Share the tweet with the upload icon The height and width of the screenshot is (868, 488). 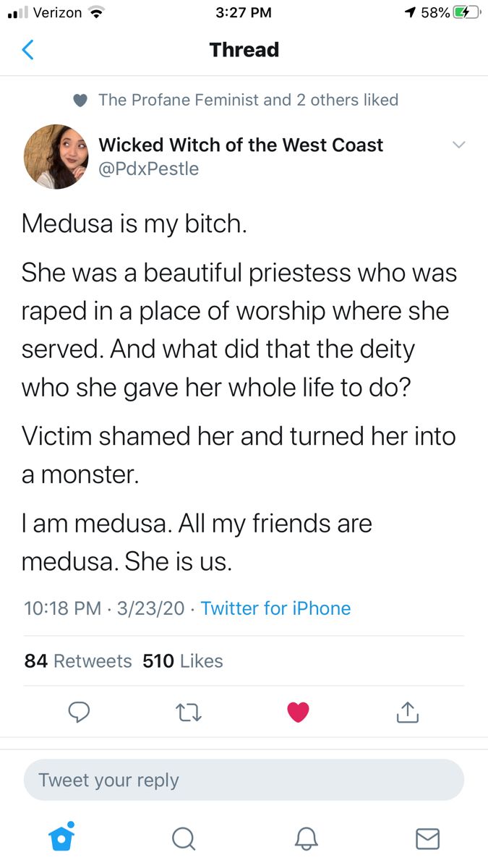(408, 712)
